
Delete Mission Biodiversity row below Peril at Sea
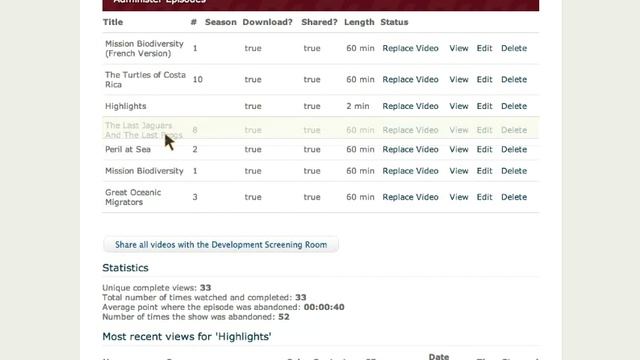(x=514, y=171)
